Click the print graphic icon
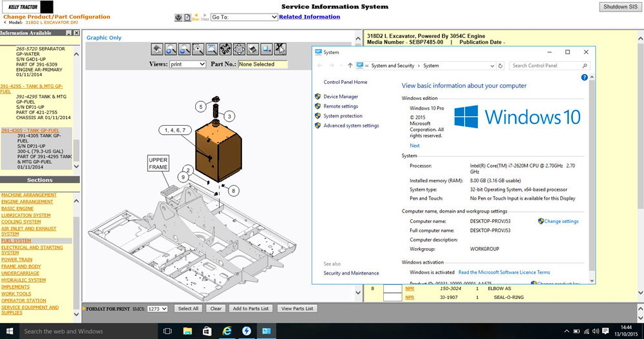The image size is (644, 339). pyautogui.click(x=252, y=50)
